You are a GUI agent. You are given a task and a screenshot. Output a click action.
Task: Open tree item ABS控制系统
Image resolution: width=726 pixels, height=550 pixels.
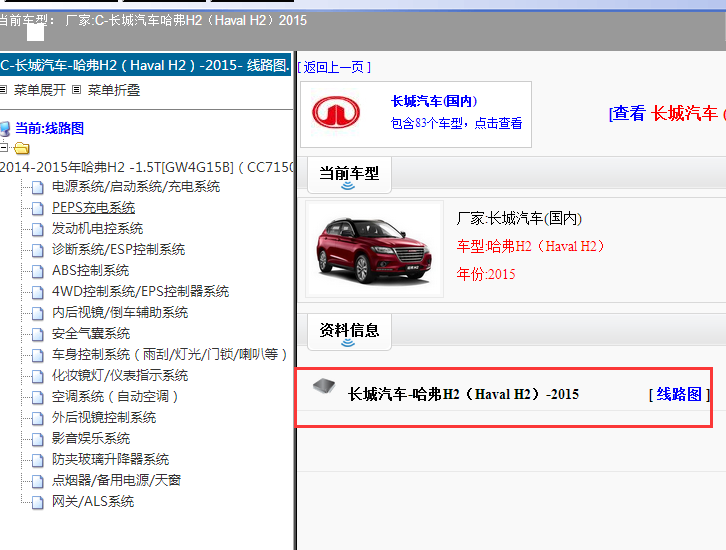(90, 270)
